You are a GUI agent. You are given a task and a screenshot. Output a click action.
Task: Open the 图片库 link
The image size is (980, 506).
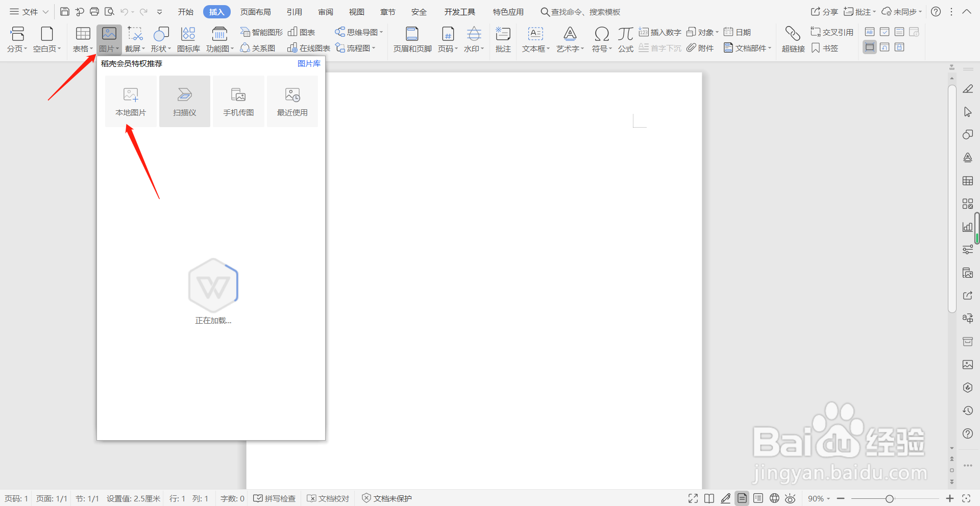point(309,63)
